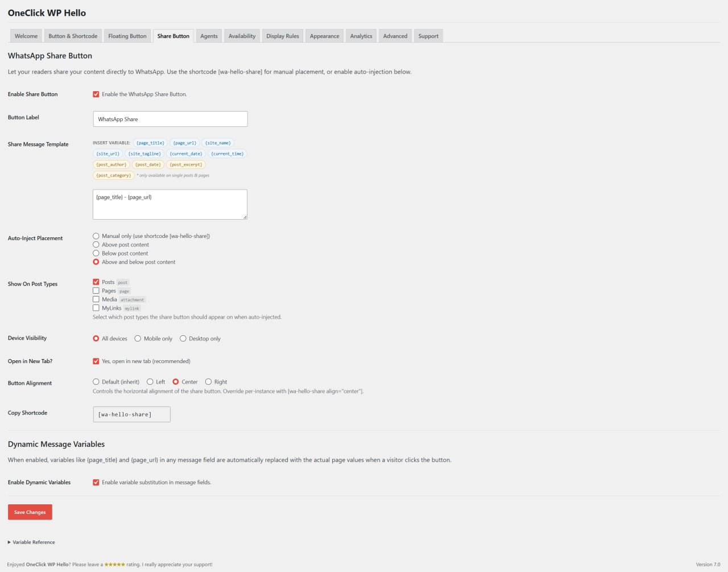Insert the {post_excerpt} variable

pyautogui.click(x=186, y=164)
